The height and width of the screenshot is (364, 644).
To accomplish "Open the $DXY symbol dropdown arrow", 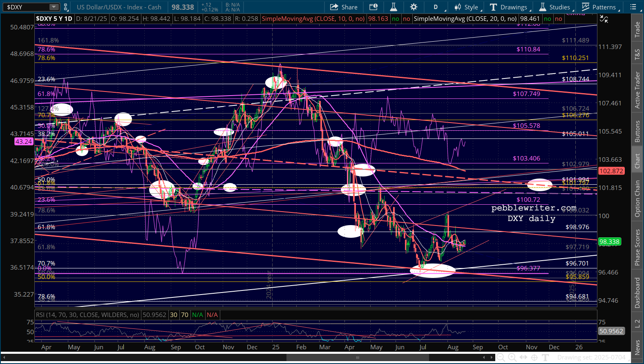I will pyautogui.click(x=54, y=7).
